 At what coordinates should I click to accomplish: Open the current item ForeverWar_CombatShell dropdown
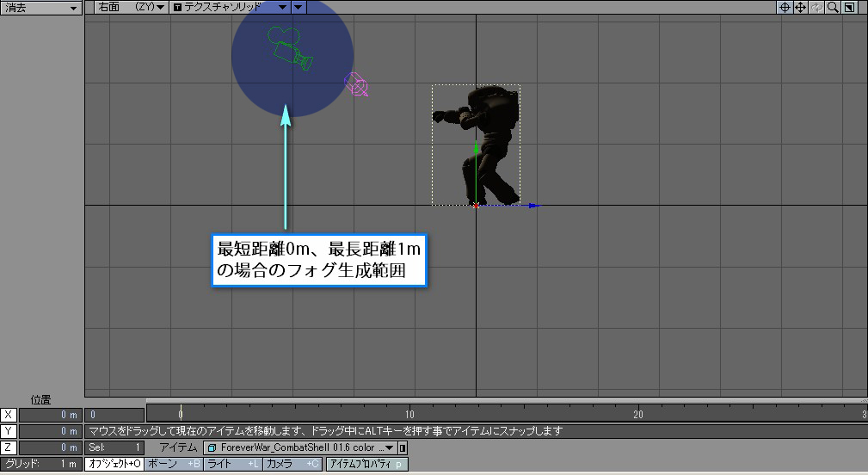(x=300, y=447)
